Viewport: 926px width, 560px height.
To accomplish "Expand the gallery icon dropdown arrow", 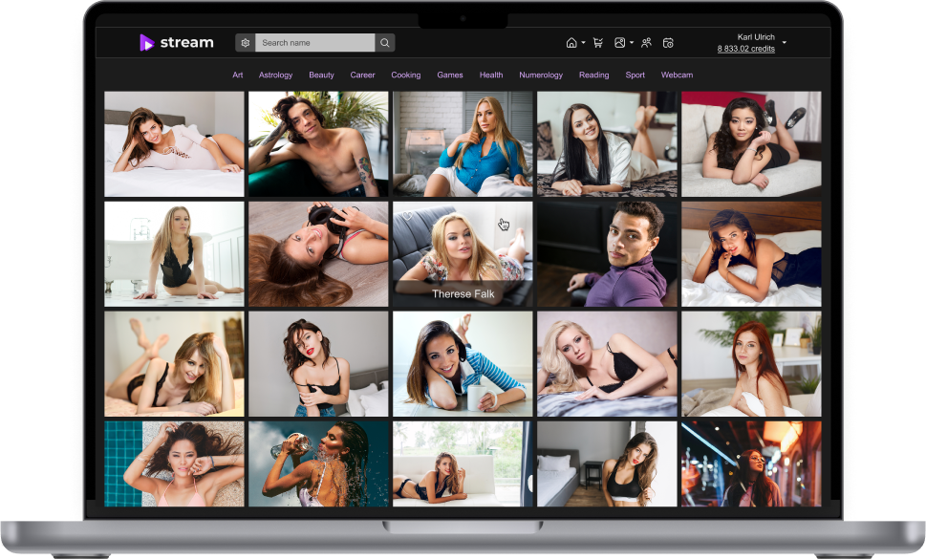I will pos(633,42).
